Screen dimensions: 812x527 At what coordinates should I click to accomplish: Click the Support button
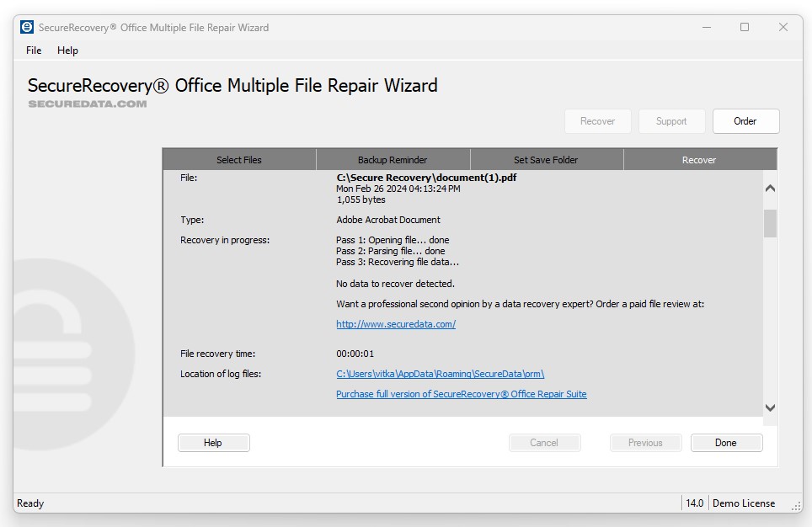point(671,121)
